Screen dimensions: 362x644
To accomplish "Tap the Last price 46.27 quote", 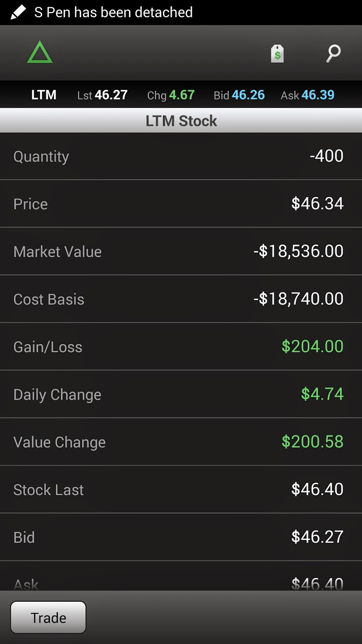I will coord(103,95).
